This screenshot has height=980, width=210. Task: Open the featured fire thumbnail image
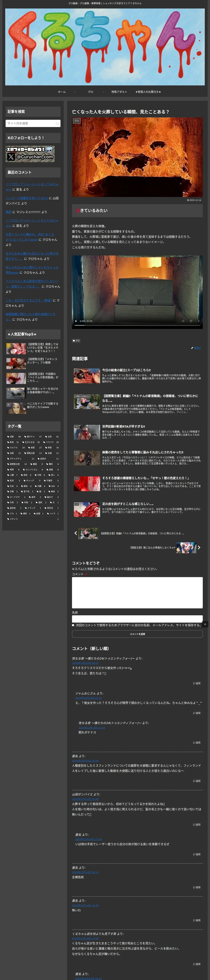point(137,157)
